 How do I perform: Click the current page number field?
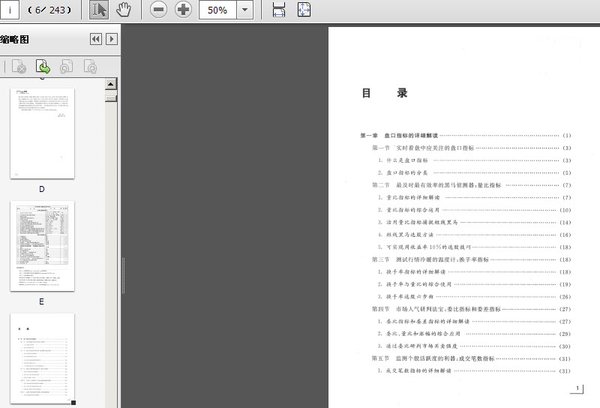(10, 10)
